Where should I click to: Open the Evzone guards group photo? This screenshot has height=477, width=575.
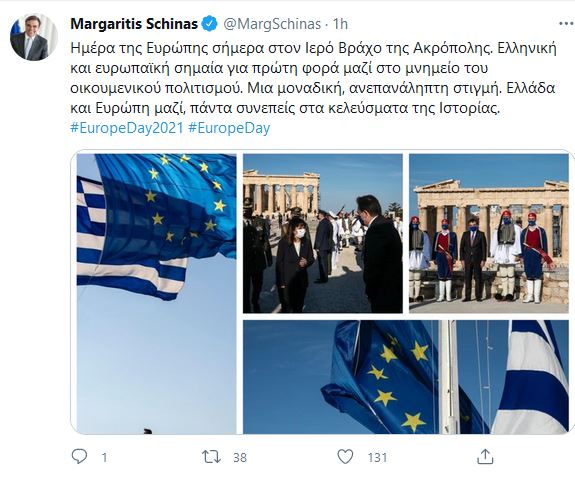click(x=489, y=234)
